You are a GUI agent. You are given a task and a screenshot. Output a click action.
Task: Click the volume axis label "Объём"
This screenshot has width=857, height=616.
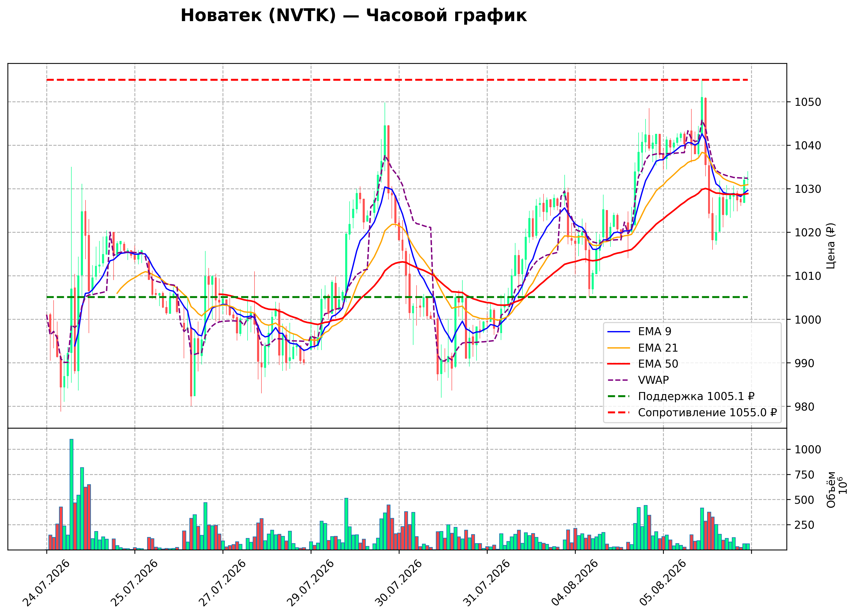(x=831, y=489)
